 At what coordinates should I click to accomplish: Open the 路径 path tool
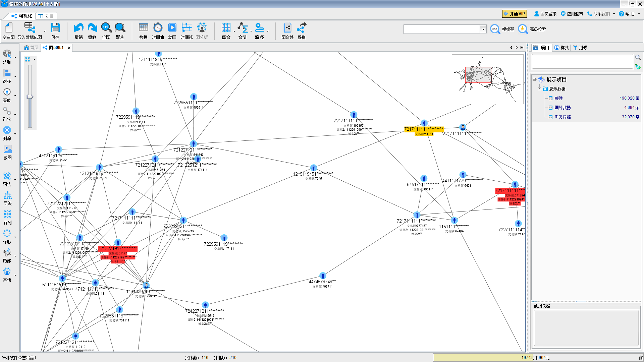(260, 31)
